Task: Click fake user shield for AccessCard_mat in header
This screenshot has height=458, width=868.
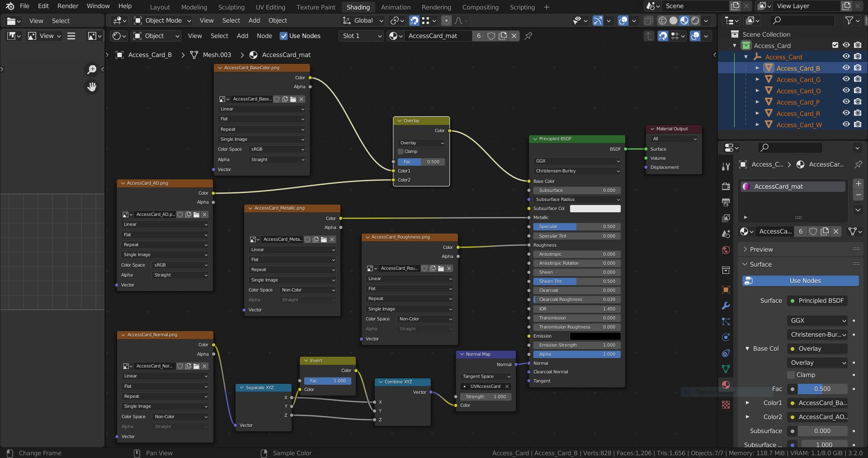Action: [x=491, y=36]
